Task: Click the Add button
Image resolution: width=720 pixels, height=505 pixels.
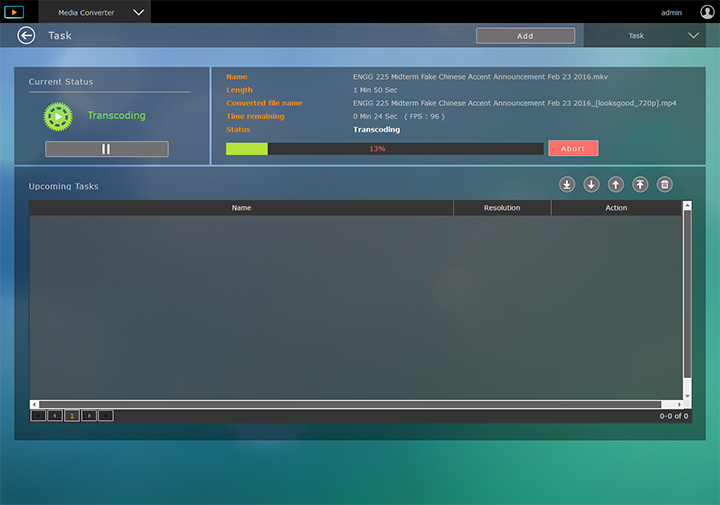Action: pos(525,36)
